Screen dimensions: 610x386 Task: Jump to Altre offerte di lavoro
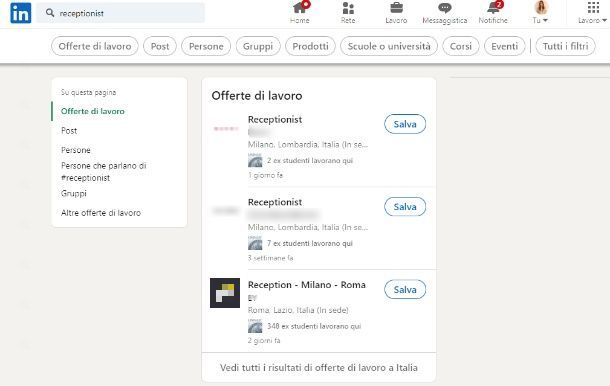[101, 213]
